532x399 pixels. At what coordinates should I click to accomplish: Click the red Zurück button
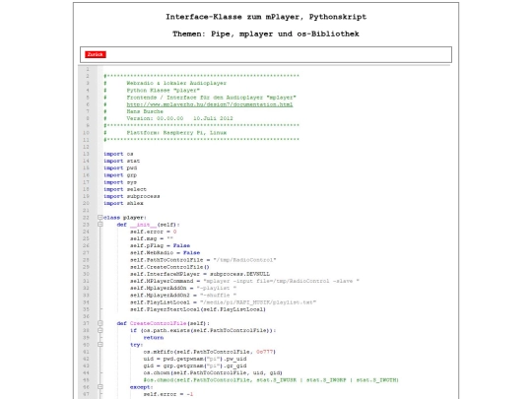point(96,54)
